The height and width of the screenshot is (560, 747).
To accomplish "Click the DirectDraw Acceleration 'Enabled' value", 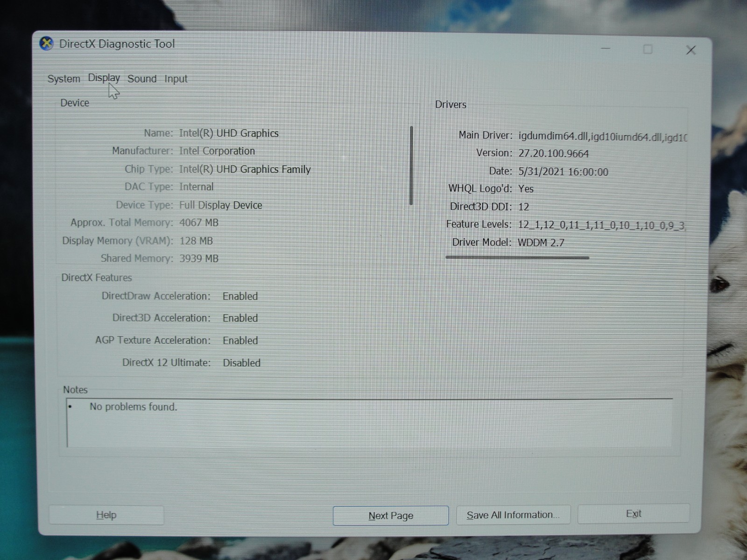I will click(240, 296).
